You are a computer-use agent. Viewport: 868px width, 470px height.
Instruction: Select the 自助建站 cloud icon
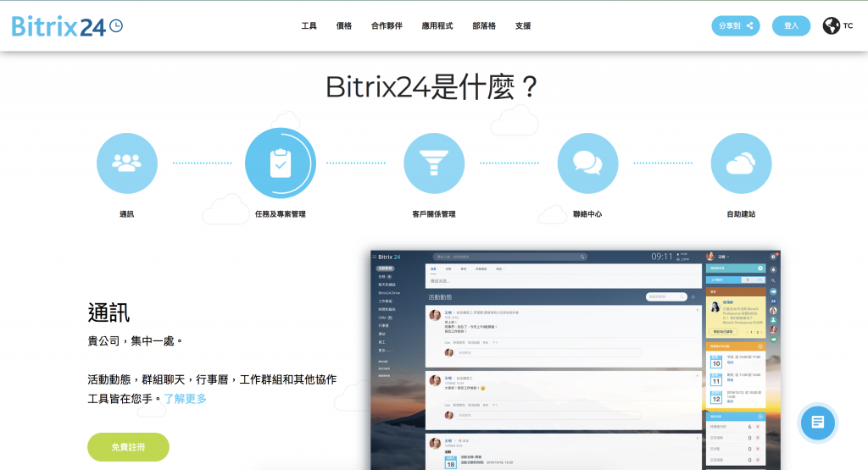tap(741, 163)
